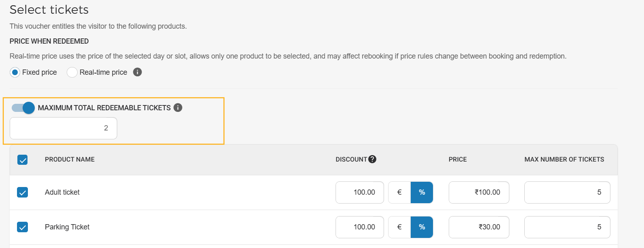Image resolution: width=644 pixels, height=248 pixels.
Task: Click Parking Ticket max number of tickets field
Action: coord(567,227)
